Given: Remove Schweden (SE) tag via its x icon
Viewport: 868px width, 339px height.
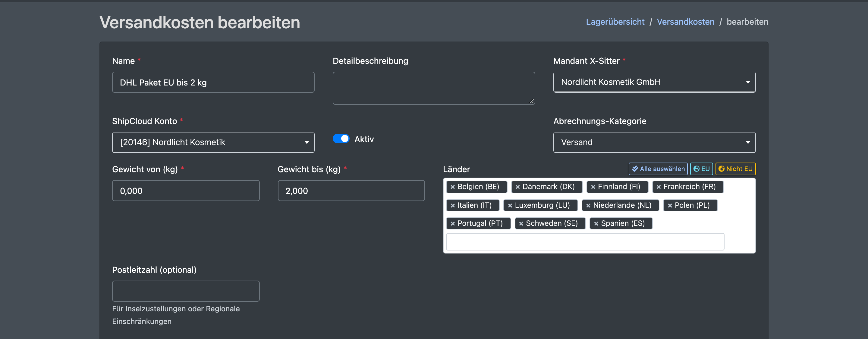Looking at the screenshot, I should coord(521,223).
